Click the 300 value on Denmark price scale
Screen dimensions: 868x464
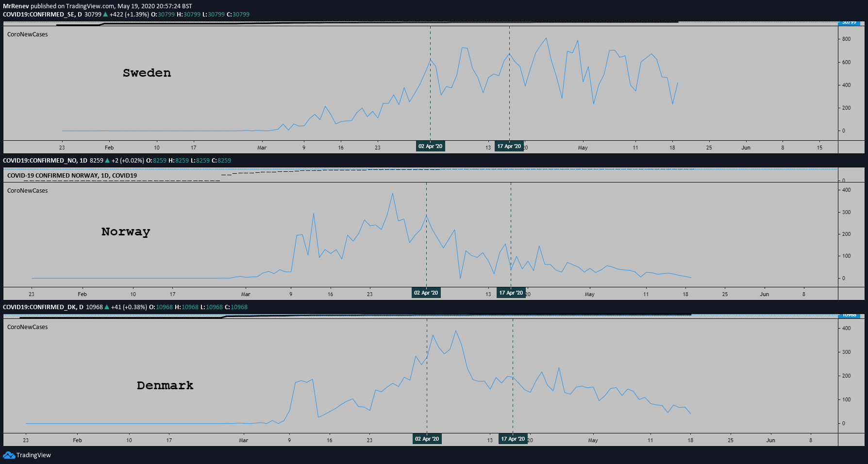tap(846, 352)
